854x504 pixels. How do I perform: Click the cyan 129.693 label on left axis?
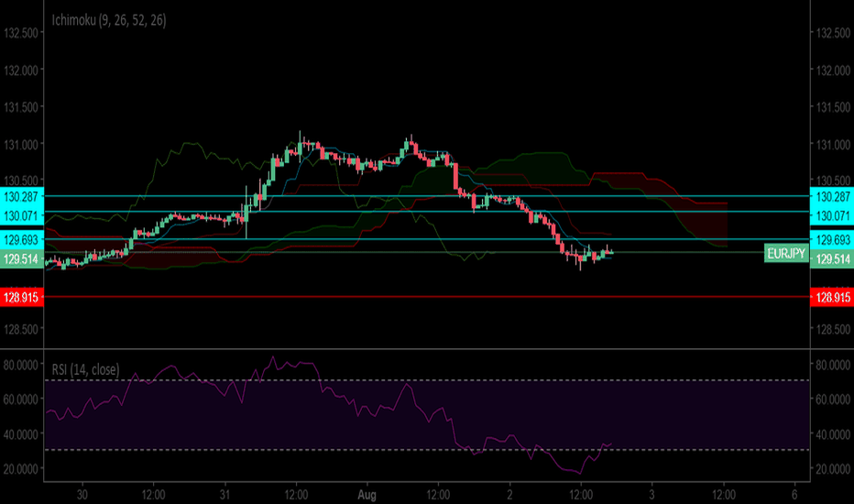tap(21, 239)
